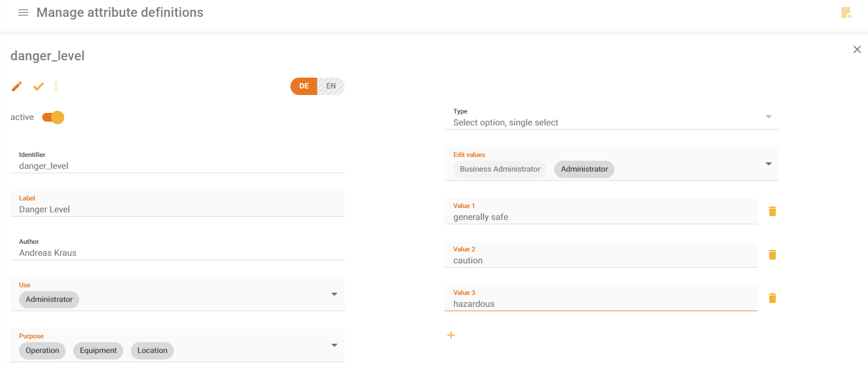
Task: Delete Value 2 caution
Action: (772, 255)
